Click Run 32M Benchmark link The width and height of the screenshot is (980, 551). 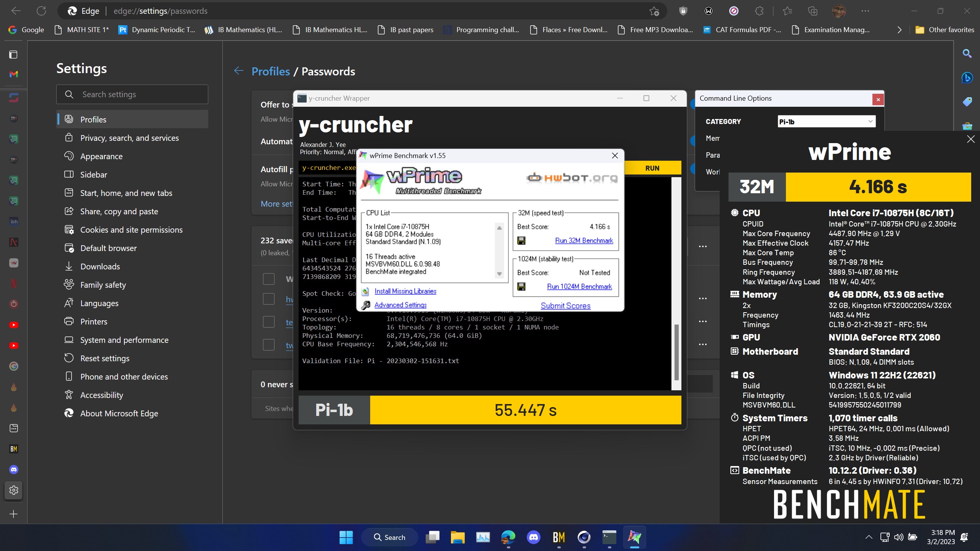584,241
